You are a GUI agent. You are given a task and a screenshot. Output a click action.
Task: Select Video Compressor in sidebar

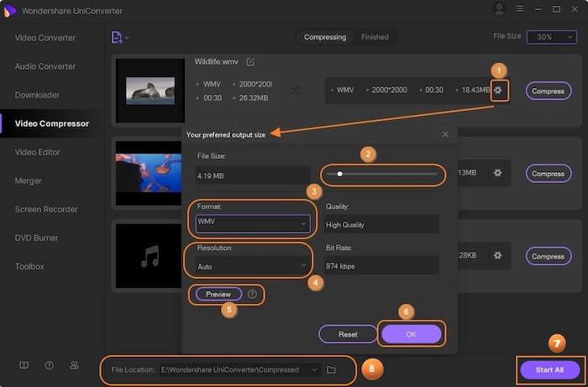coord(52,123)
